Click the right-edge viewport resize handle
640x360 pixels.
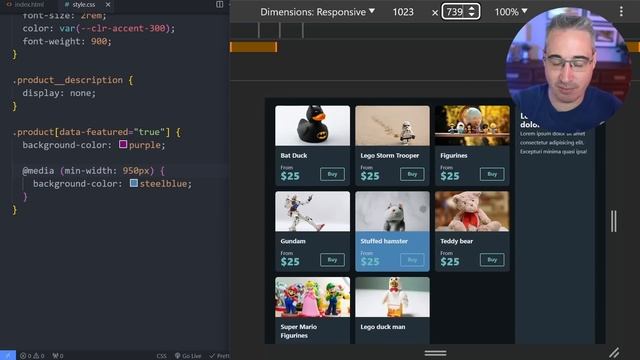coord(613,221)
